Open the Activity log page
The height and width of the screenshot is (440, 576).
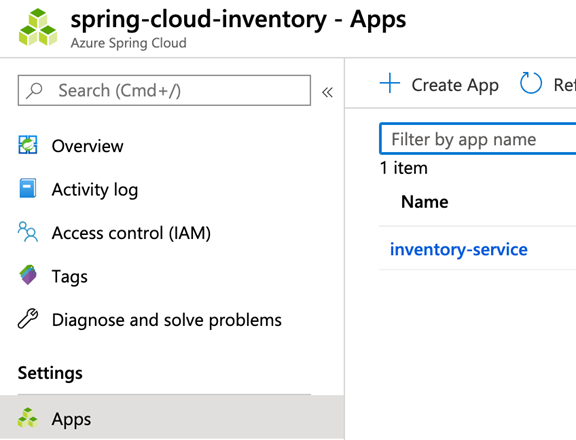coord(95,190)
